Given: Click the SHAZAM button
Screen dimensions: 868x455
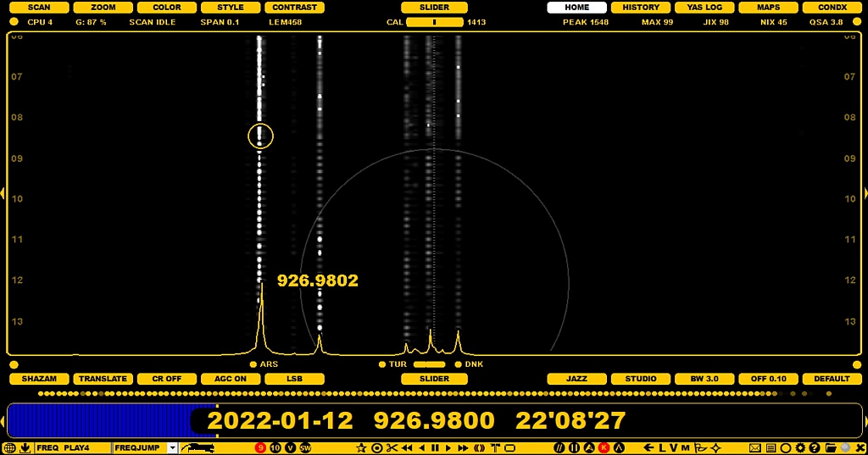Looking at the screenshot, I should 39,379.
